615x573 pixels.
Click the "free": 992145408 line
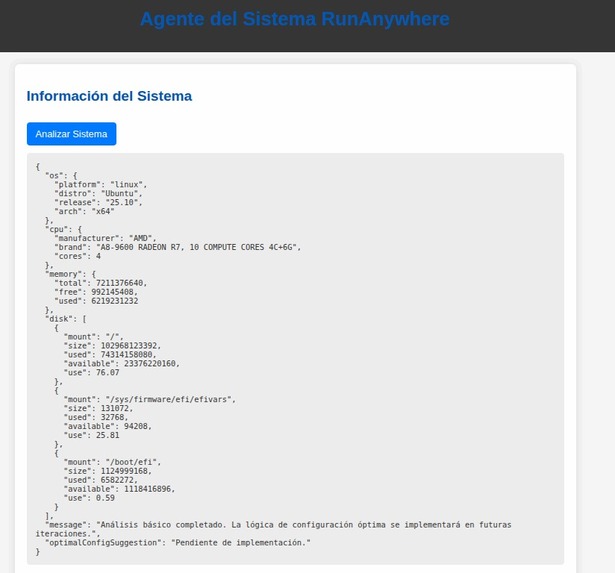tap(96, 292)
